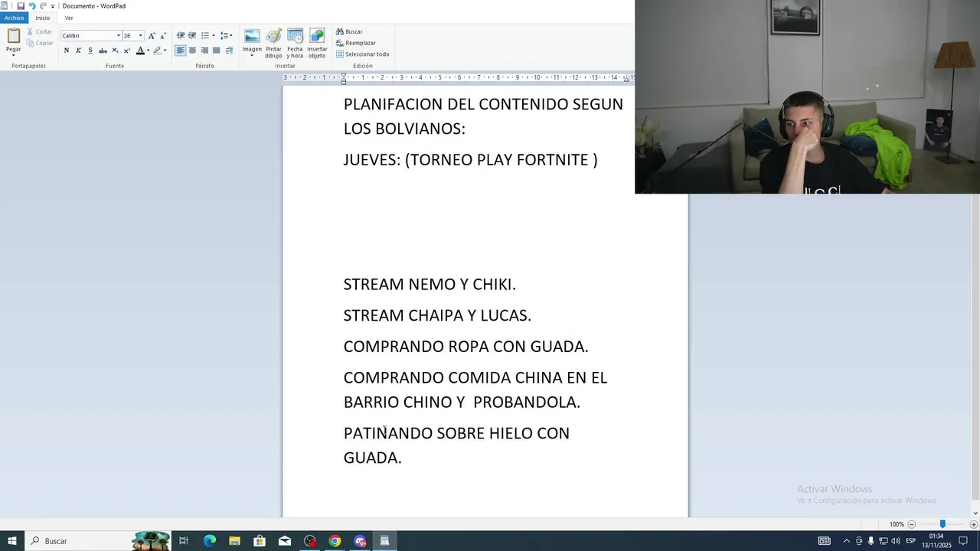Open the highlight color dropdown arrow

tap(165, 51)
